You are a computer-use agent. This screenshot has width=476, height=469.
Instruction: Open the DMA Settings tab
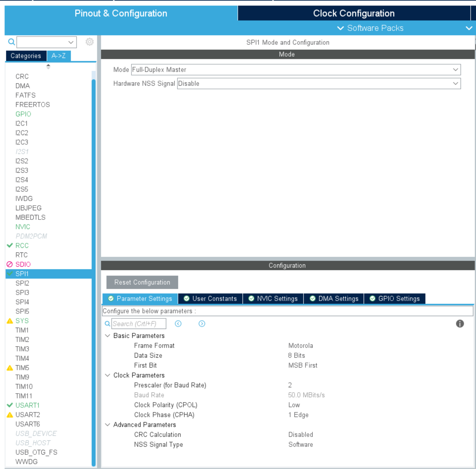pos(334,299)
